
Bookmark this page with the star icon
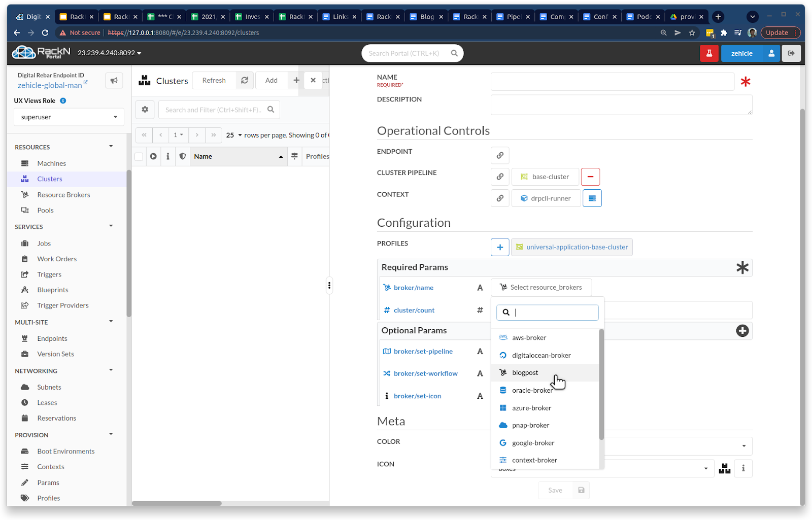pyautogui.click(x=692, y=32)
